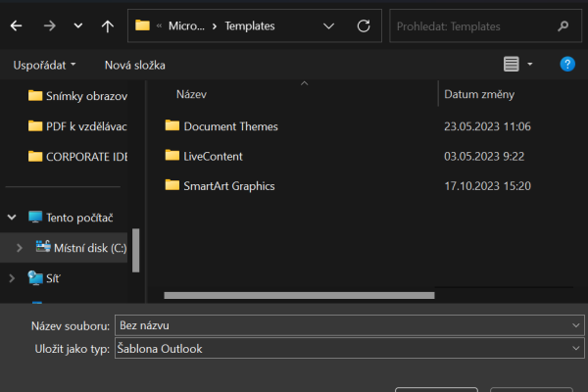The image size is (588, 392).
Task: Open the Uložit jako typ dropdown
Action: (574, 348)
